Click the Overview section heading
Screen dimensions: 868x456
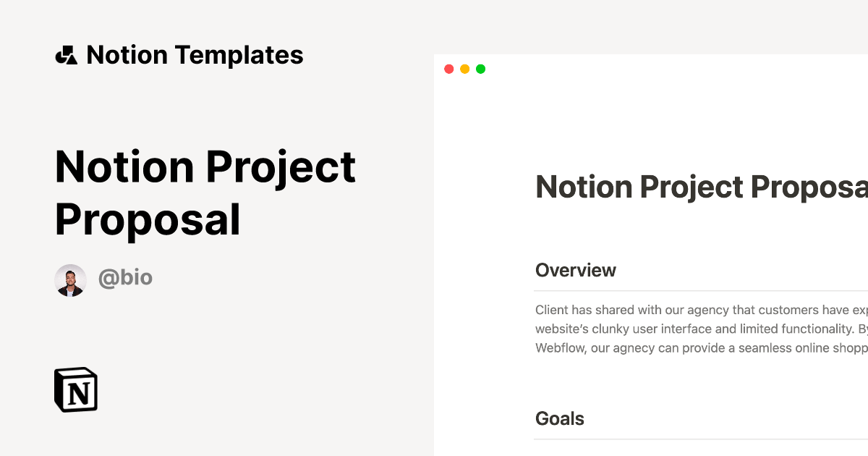click(x=575, y=270)
